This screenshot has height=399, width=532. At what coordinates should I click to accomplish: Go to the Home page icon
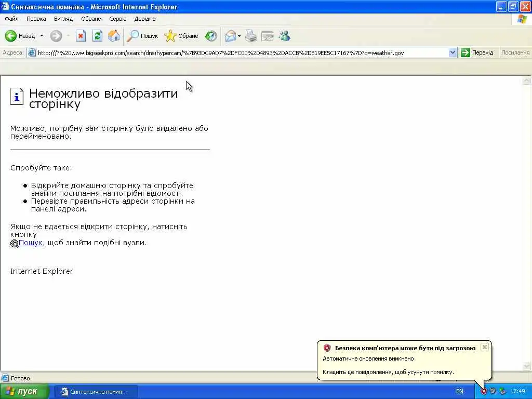coord(114,36)
